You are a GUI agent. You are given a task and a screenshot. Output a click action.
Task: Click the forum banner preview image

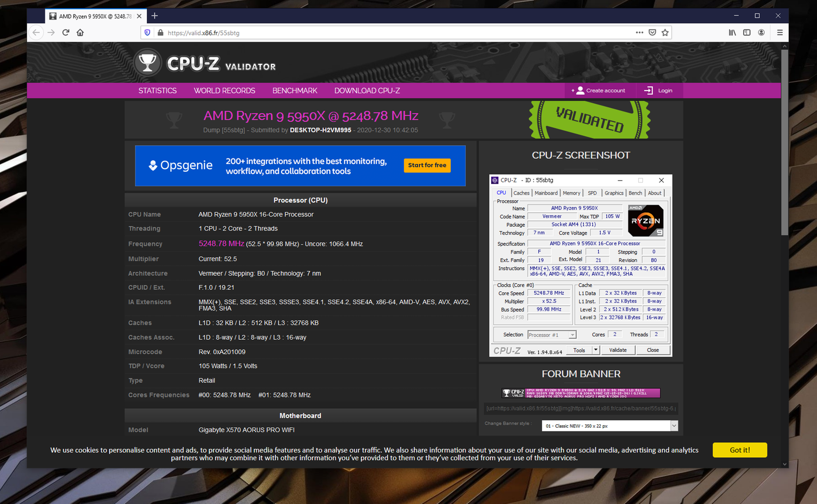(x=581, y=393)
